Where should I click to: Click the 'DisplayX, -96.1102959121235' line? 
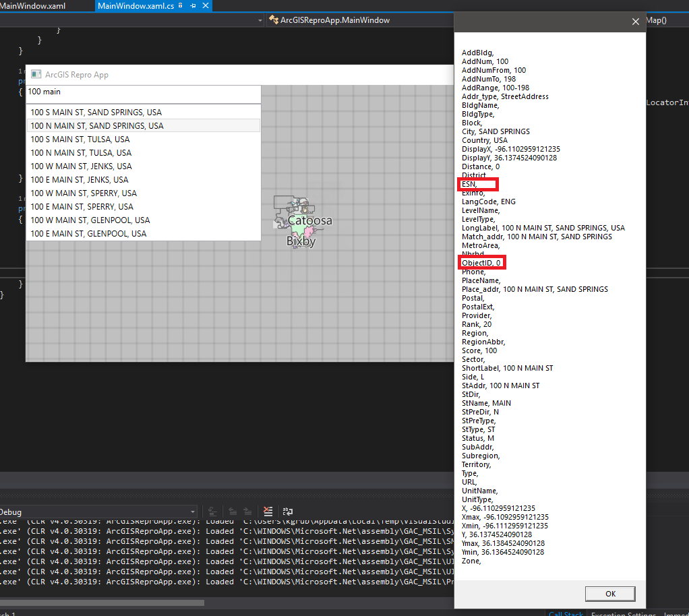click(510, 150)
